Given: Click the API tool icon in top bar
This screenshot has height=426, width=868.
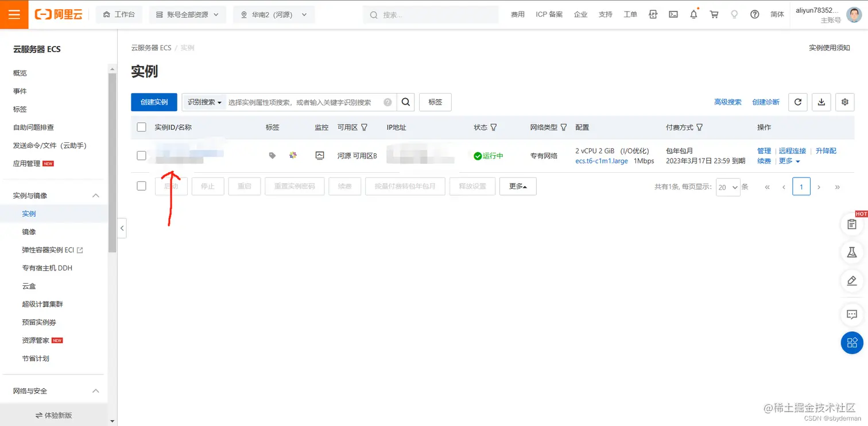Looking at the screenshot, I should (x=653, y=14).
